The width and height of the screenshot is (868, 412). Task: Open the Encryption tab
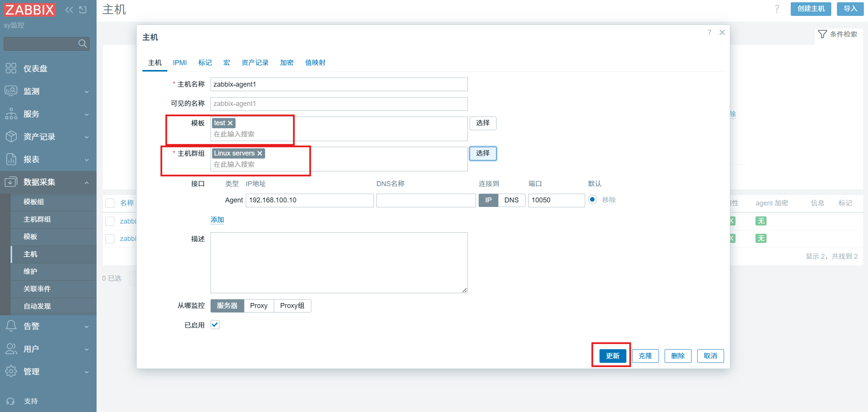coord(287,63)
